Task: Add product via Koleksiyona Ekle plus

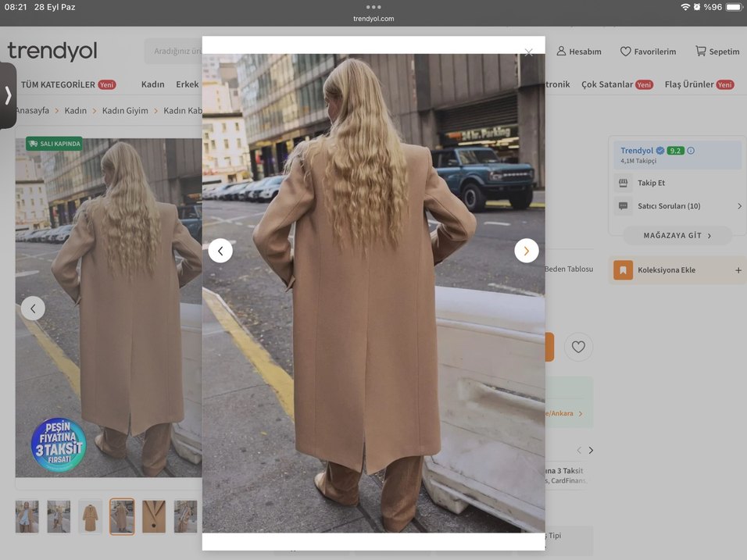Action: pyautogui.click(x=738, y=270)
